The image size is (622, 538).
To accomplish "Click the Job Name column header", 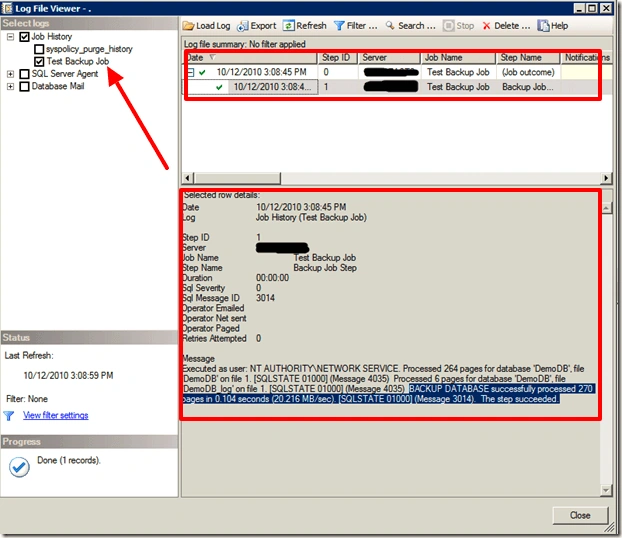I will click(458, 58).
